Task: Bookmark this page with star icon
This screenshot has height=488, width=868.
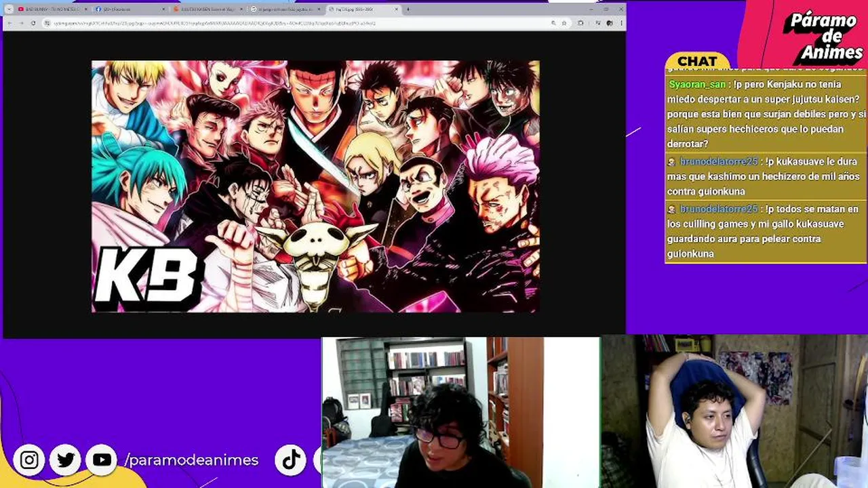Action: click(564, 23)
